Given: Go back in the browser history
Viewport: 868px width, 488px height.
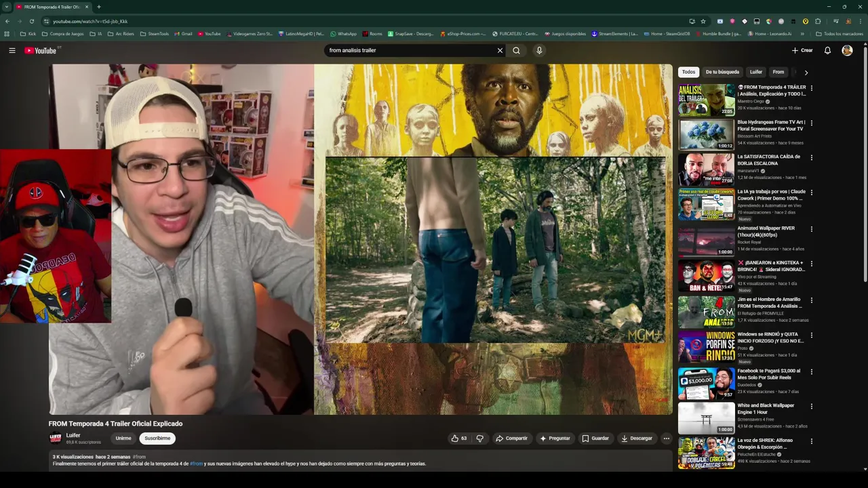Looking at the screenshot, I should 8,21.
